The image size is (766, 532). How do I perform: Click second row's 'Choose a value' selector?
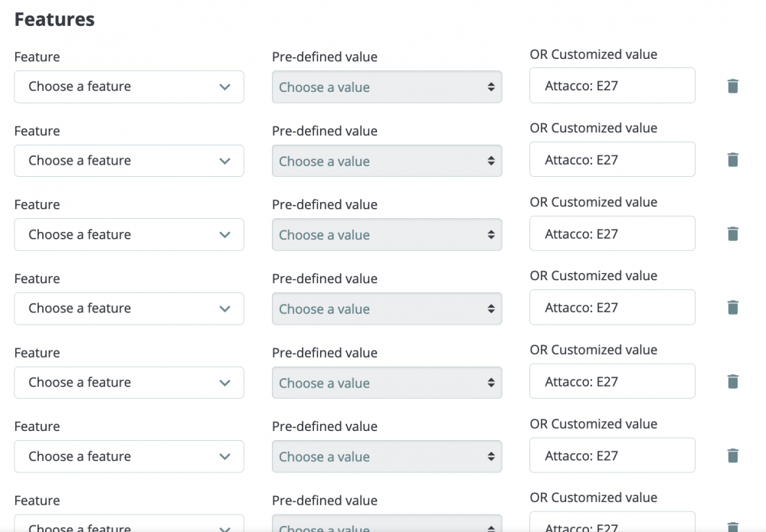[387, 162]
